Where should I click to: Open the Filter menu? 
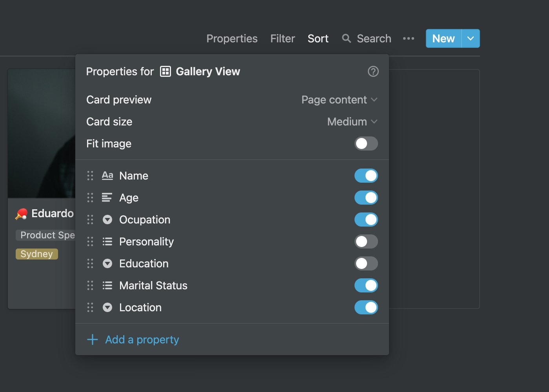pos(282,38)
